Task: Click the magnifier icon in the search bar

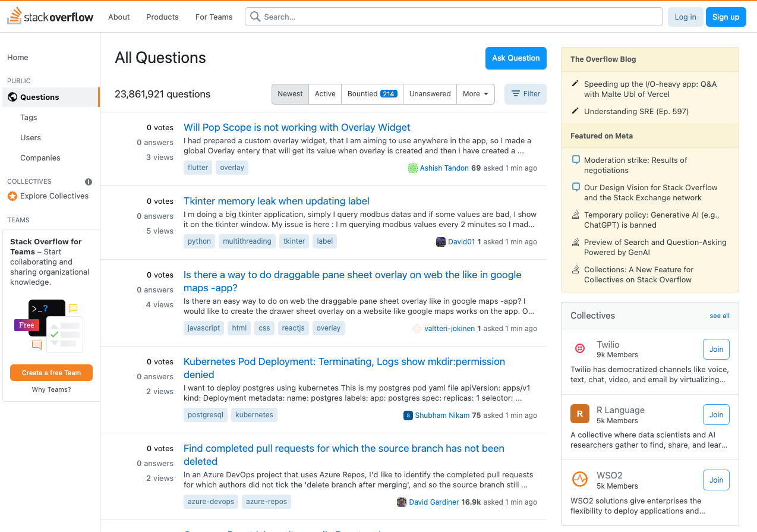Action: [x=255, y=17]
